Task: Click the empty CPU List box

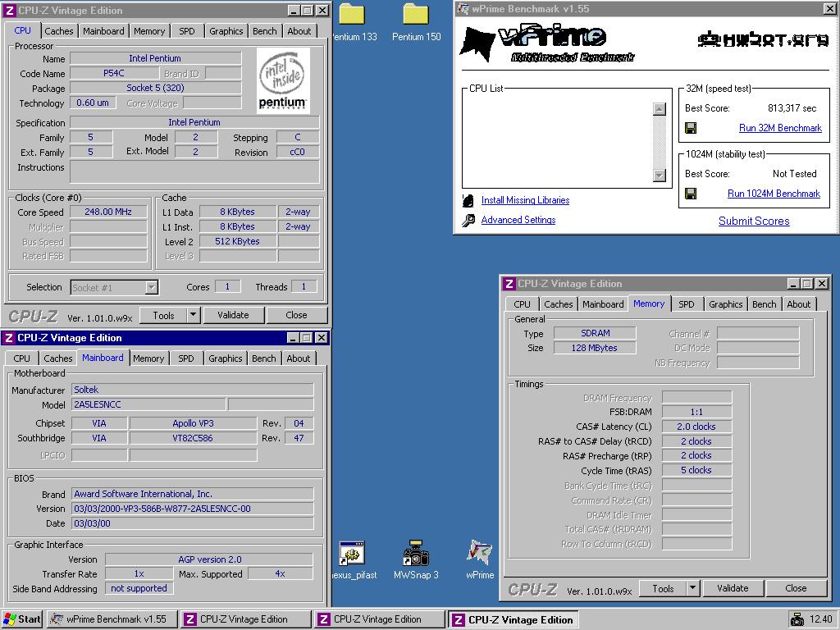Action: point(558,141)
